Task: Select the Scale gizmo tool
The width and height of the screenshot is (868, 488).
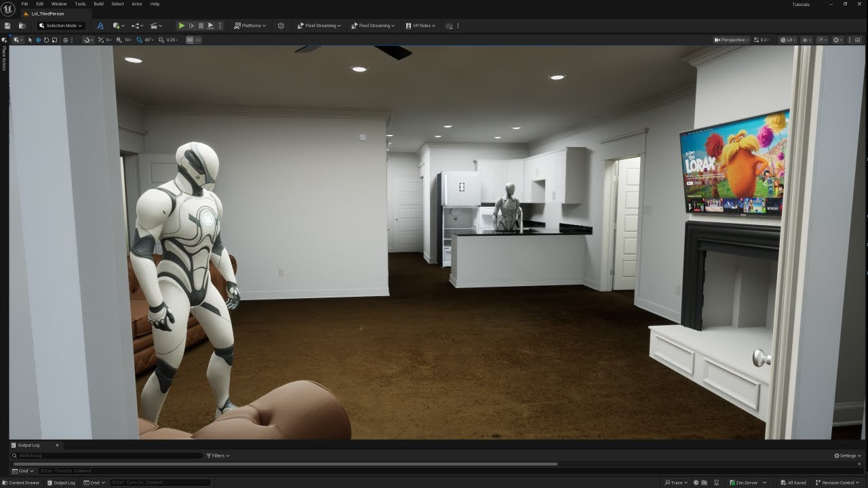Action: (54, 40)
